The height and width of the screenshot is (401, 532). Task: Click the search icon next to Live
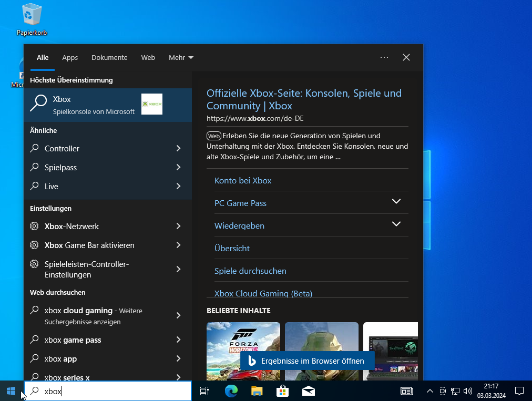[x=34, y=186]
